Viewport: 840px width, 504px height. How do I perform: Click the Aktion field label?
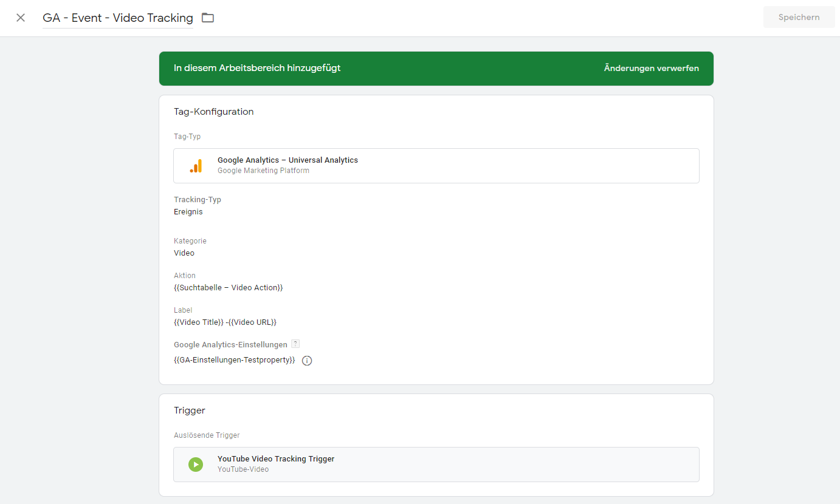pos(185,276)
